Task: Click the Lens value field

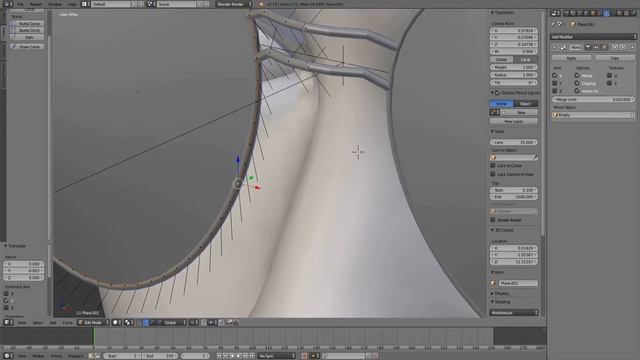Action: 514,142
